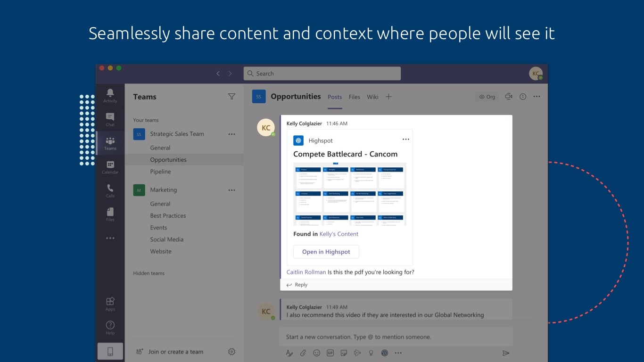The width and height of the screenshot is (644, 362).
Task: Attach a file with the paperclip icon
Action: click(303, 353)
